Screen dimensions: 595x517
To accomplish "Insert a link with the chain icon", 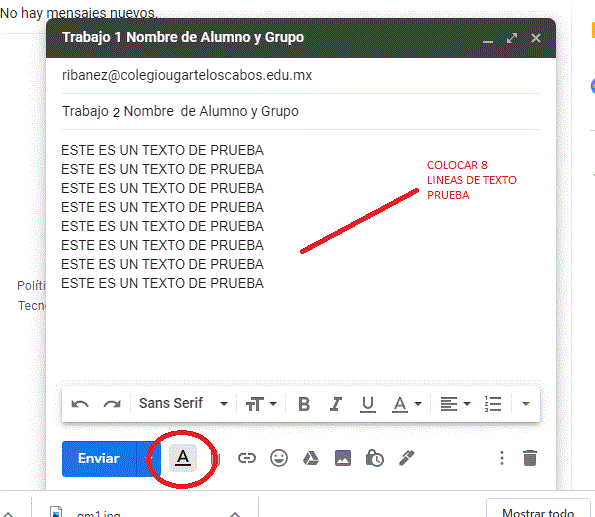I will click(247, 458).
